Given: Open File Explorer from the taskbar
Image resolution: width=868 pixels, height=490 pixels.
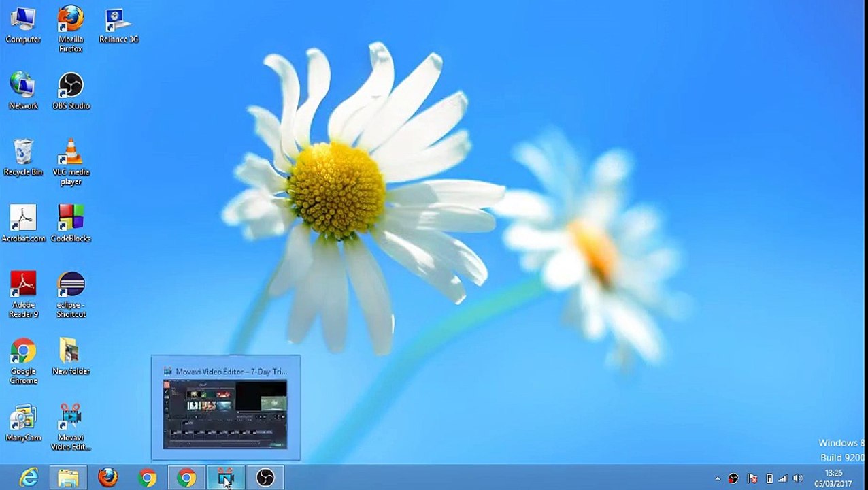Looking at the screenshot, I should tap(68, 478).
